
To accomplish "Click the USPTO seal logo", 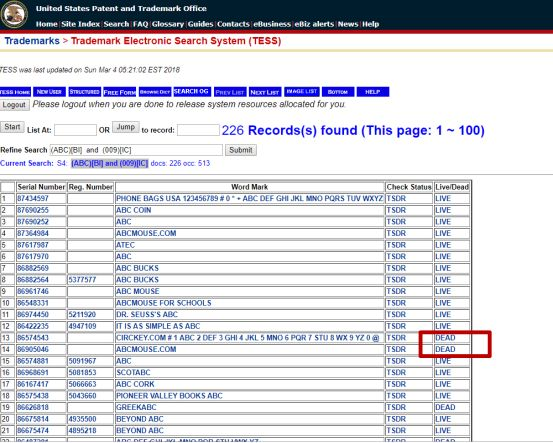I will [x=14, y=14].
